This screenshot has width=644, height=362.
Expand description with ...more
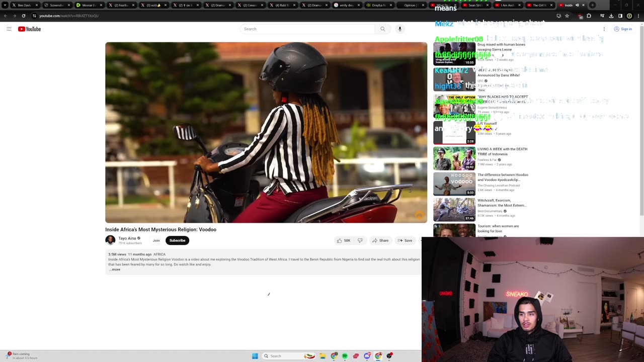pyautogui.click(x=115, y=269)
